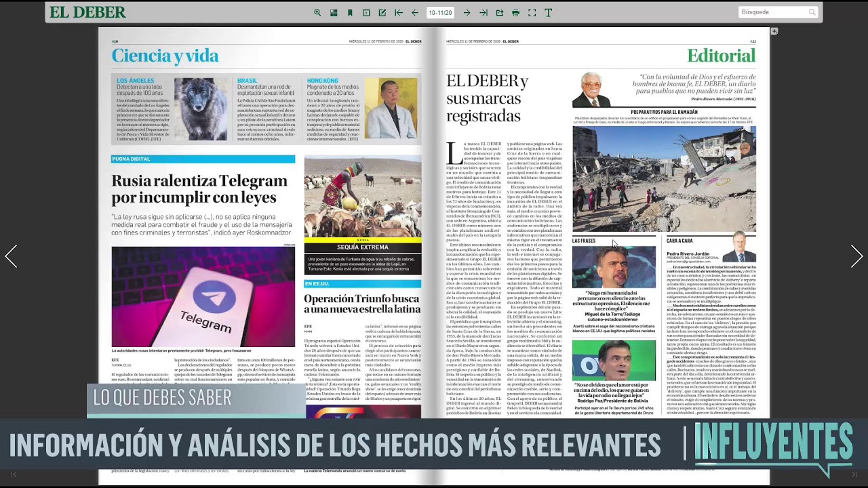Click the 'EL DEBER y sus marcas registradas' title
The image size is (868, 488).
[488, 99]
